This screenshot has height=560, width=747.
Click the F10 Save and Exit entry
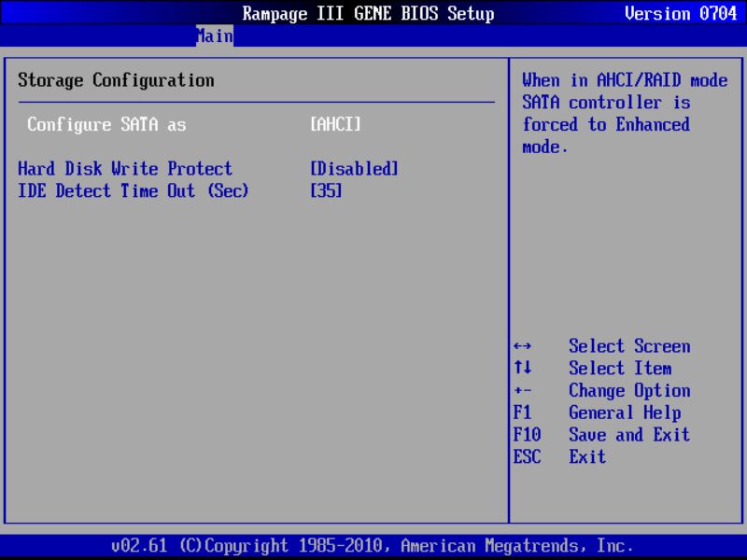pos(601,434)
